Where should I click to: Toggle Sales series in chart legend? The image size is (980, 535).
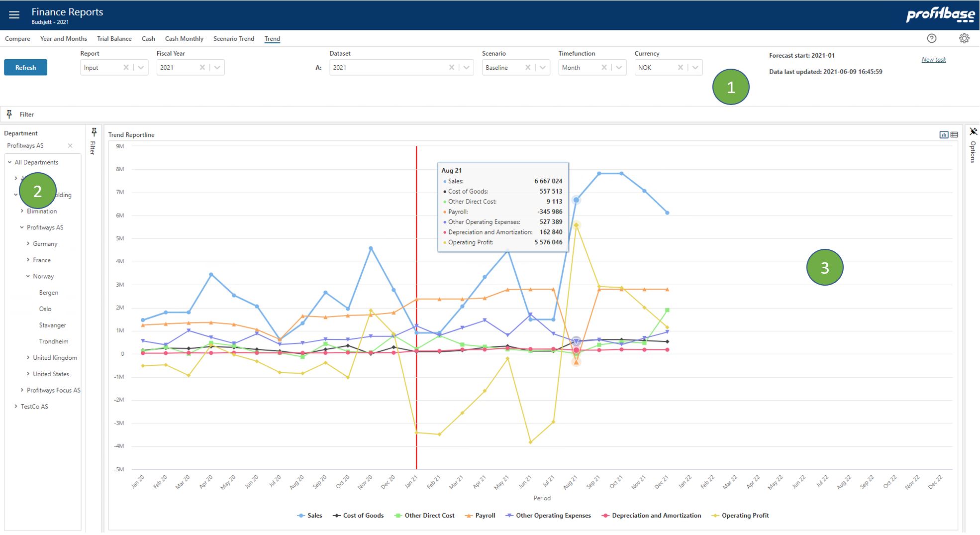coord(309,516)
